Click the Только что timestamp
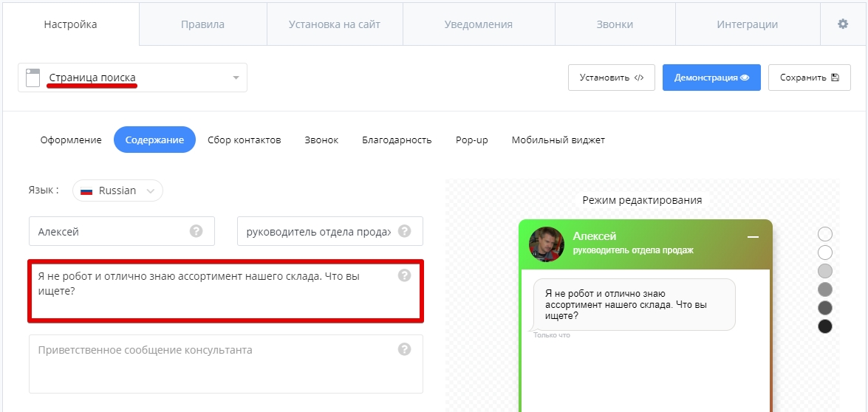Image resolution: width=868 pixels, height=412 pixels. 552,335
